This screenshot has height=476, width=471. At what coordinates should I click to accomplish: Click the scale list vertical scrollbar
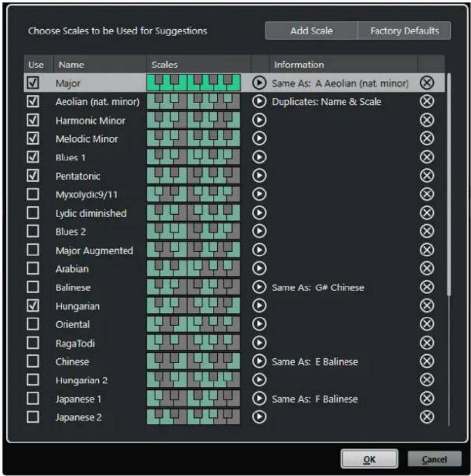coord(449,184)
